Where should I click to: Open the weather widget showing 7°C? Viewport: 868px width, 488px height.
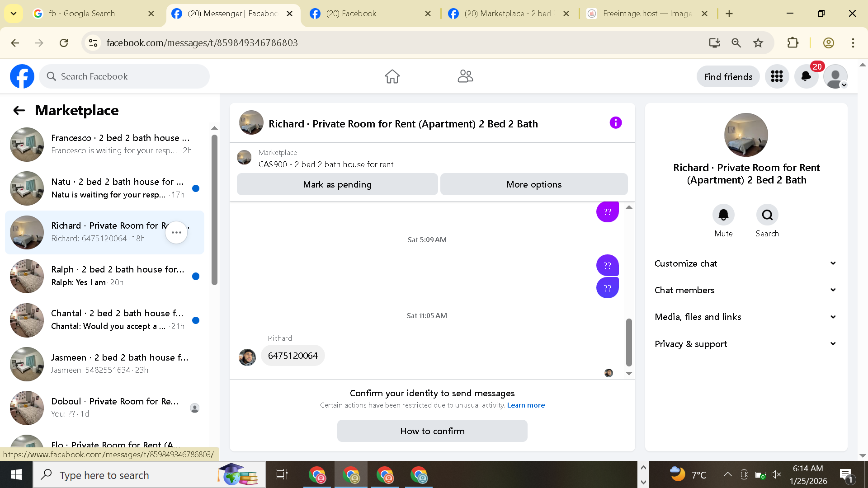[x=688, y=474]
